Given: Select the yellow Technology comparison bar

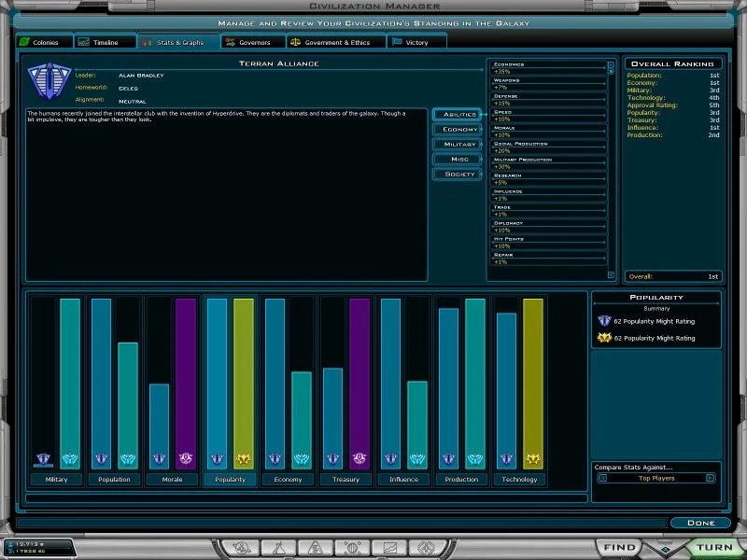Looking at the screenshot, I should click(533, 384).
